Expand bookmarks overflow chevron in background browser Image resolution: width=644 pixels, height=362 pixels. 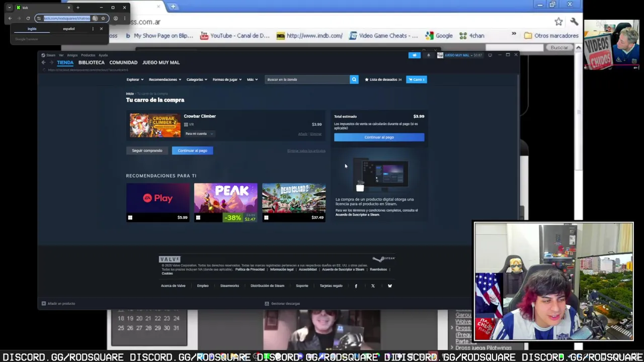[x=514, y=34]
